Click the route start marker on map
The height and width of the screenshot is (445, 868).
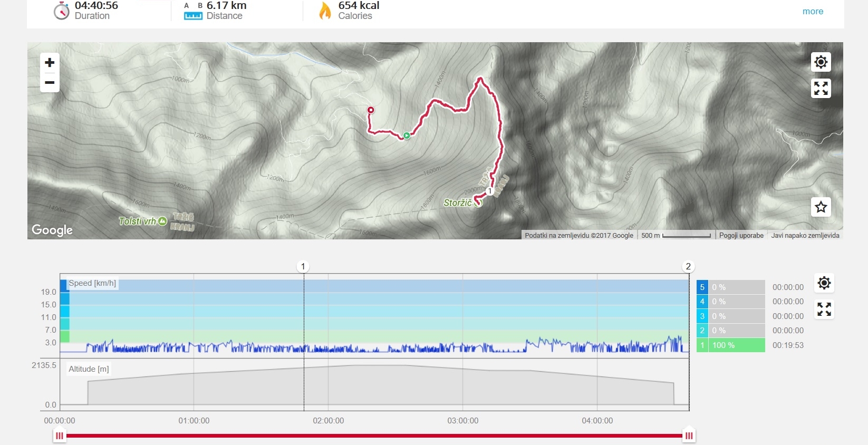click(407, 136)
